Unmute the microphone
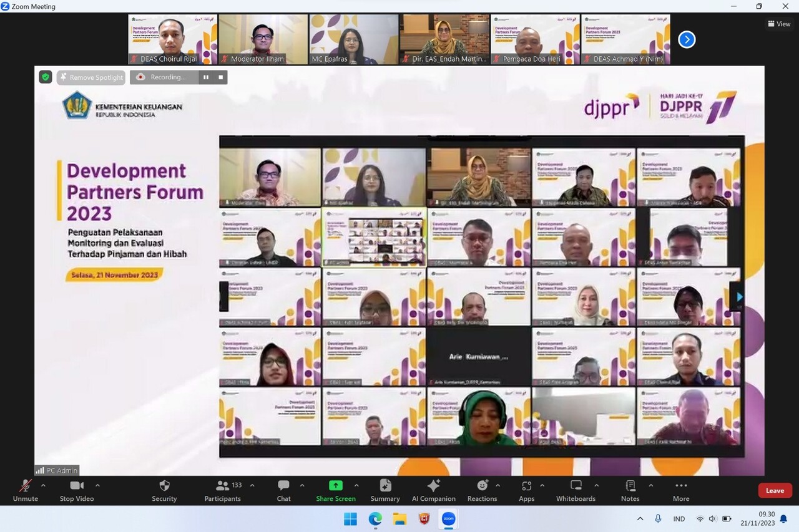799x532 pixels. [26, 486]
